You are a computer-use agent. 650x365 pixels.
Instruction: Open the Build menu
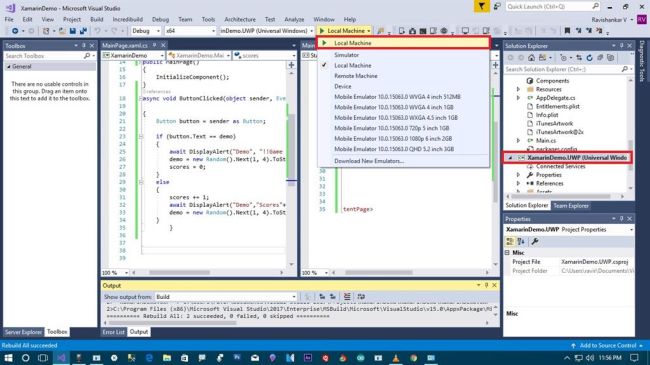pyautogui.click(x=97, y=19)
